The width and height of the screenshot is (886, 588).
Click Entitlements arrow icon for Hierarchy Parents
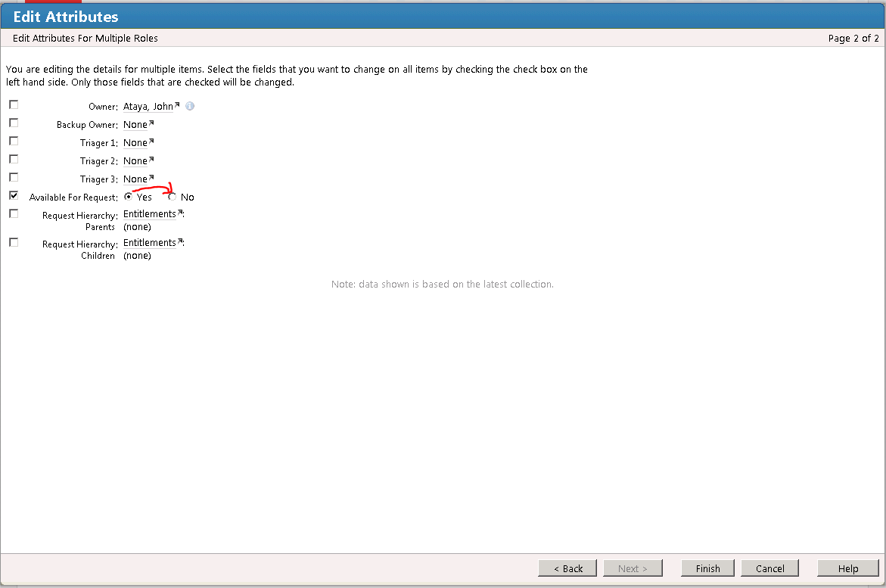coord(180,213)
